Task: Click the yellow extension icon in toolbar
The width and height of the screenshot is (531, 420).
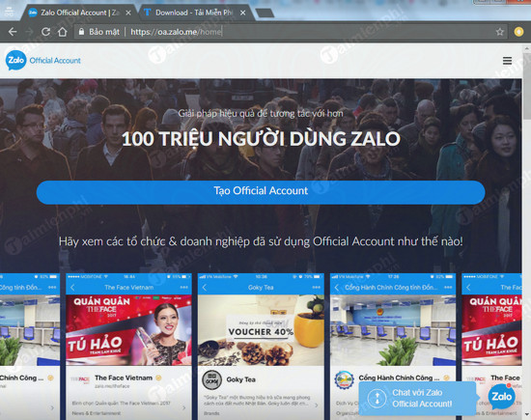Action: (518, 32)
